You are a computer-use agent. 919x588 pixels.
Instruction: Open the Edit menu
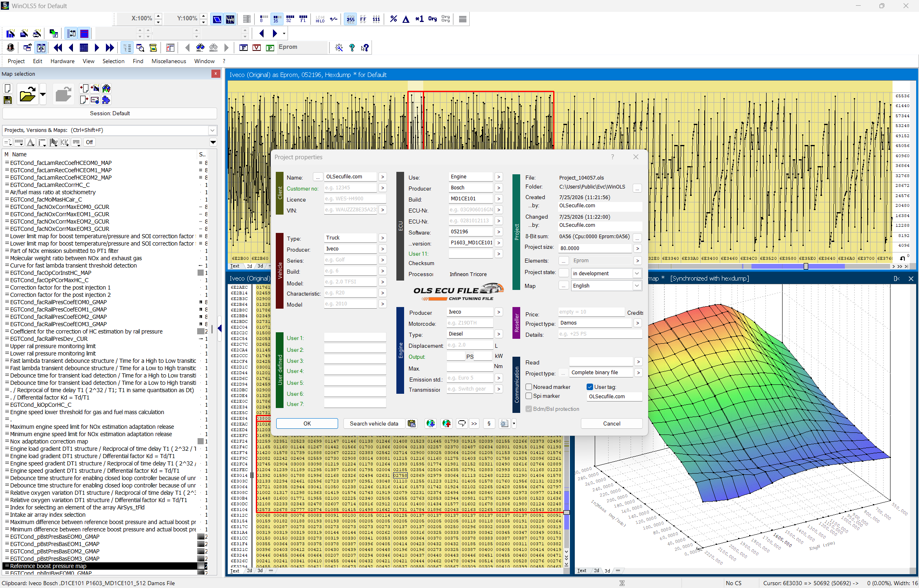pyautogui.click(x=38, y=61)
